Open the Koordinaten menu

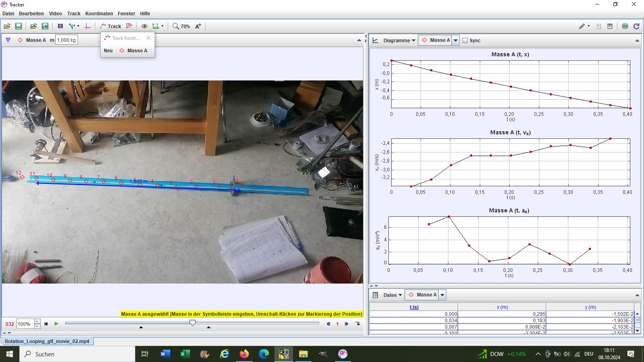click(99, 14)
